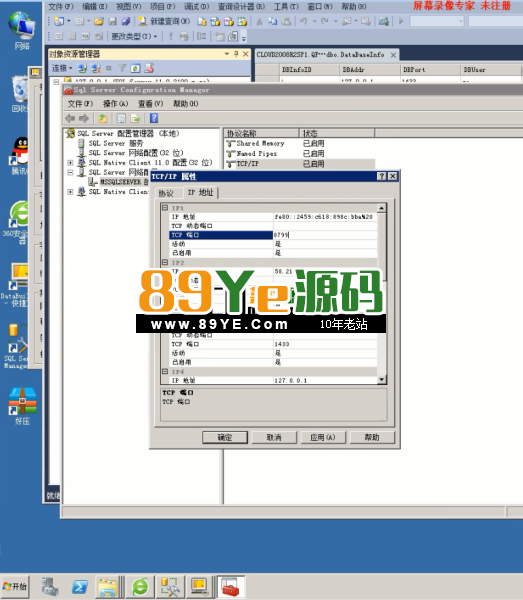Open Server Manager from the taskbar
The width and height of the screenshot is (523, 600).
click(50, 586)
